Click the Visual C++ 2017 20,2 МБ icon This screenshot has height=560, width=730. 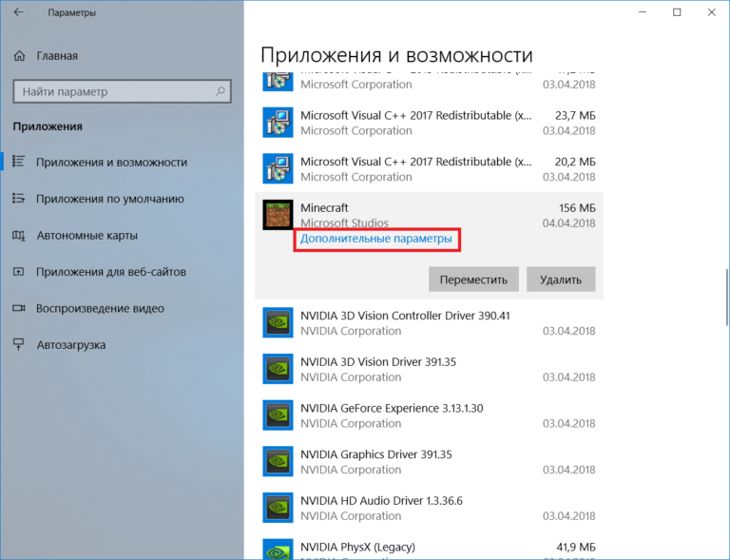(278, 168)
